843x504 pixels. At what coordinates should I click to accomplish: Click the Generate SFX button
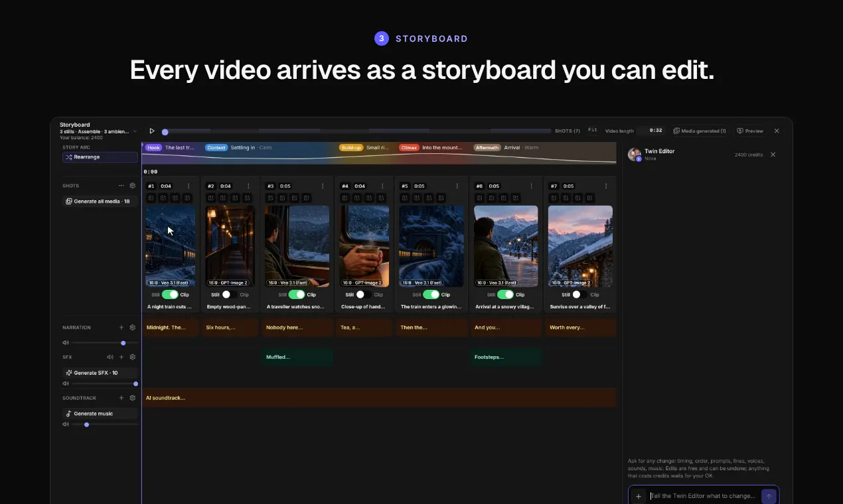(x=100, y=373)
